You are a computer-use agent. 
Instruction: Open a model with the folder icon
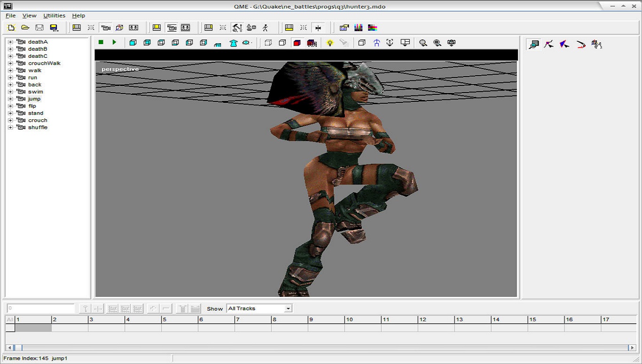[25, 28]
